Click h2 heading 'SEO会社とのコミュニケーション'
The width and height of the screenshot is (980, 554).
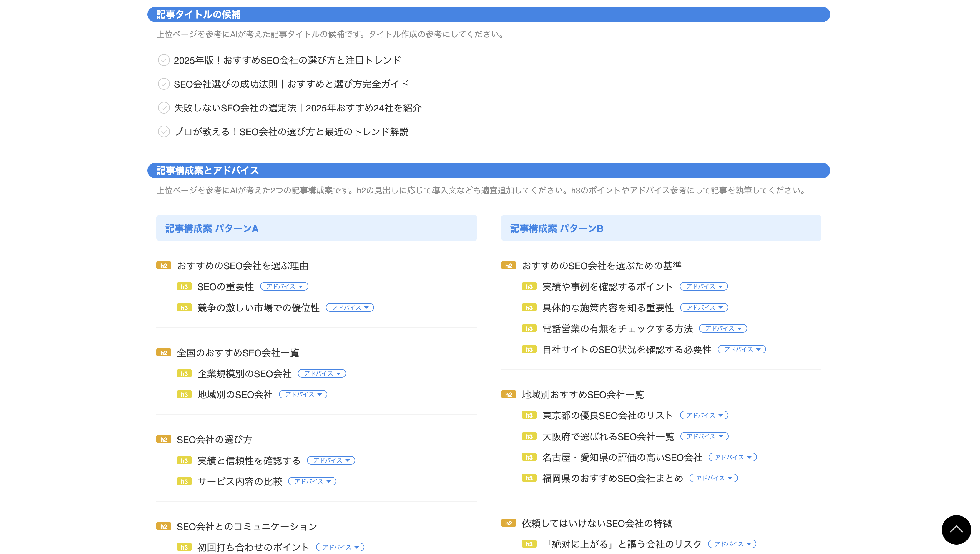247,527
